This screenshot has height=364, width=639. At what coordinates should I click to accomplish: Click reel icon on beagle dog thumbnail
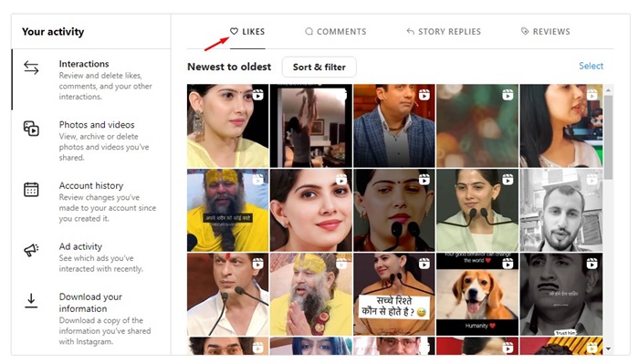[x=508, y=264]
